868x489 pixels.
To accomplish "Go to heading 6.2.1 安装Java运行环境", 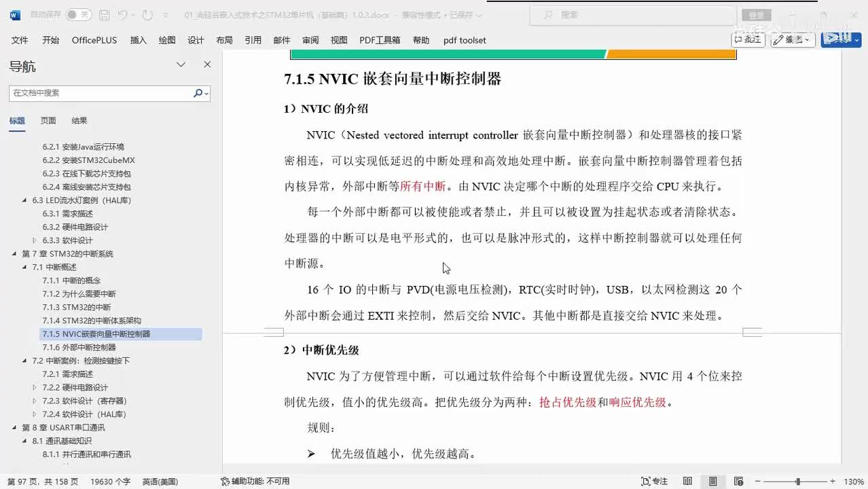I will [84, 147].
